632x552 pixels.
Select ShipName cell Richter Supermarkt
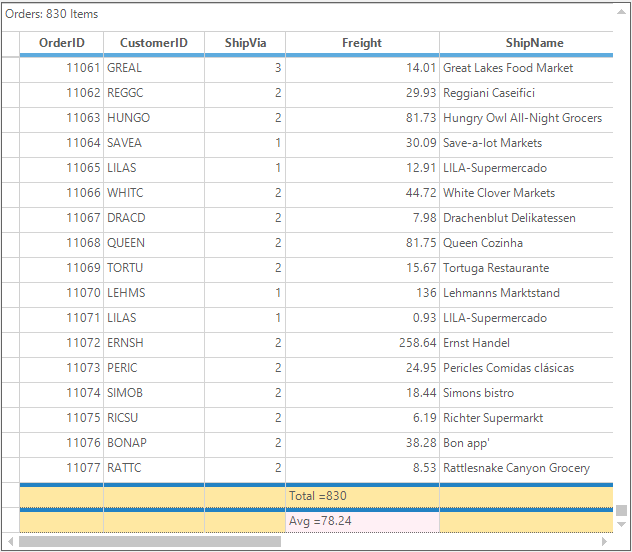(526, 420)
